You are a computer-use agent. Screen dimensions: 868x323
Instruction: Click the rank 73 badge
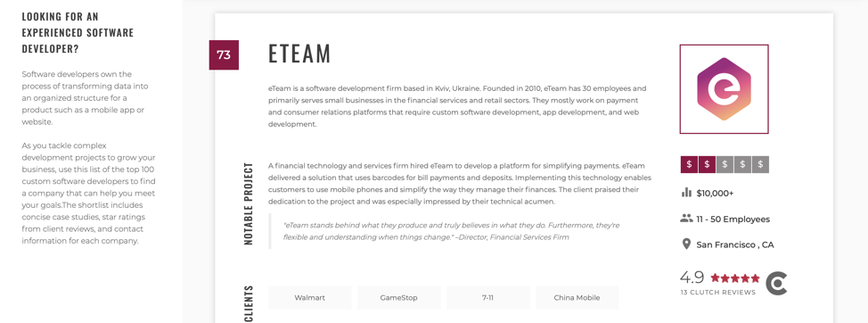coord(224,54)
